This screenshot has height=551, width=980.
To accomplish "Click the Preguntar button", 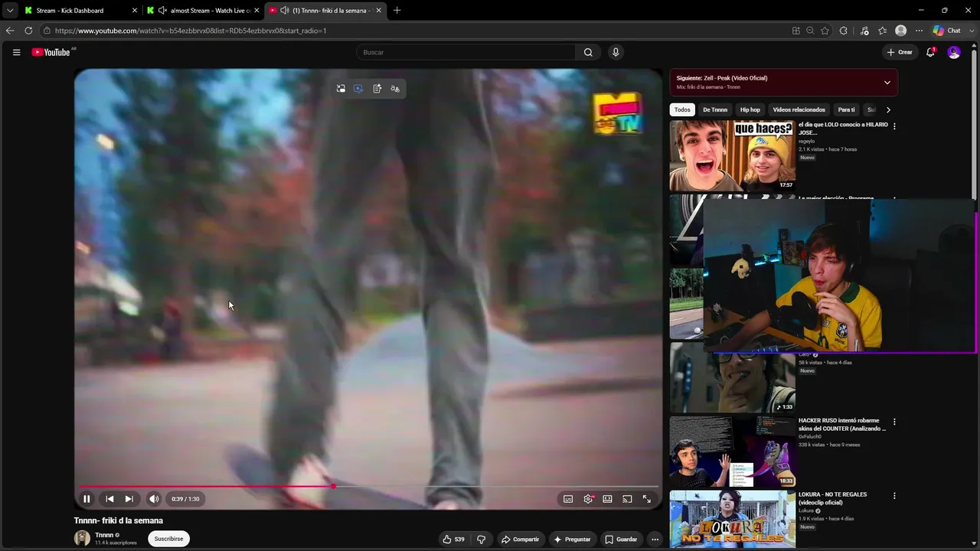I will (x=572, y=540).
